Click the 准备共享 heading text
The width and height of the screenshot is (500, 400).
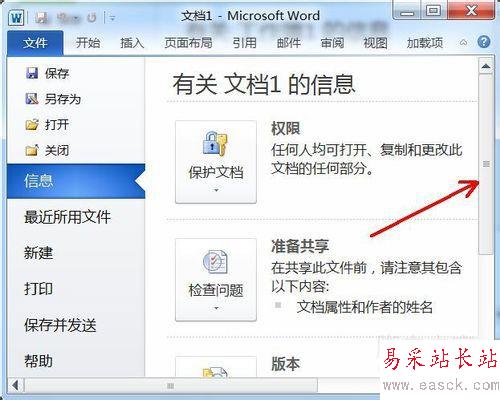point(300,247)
